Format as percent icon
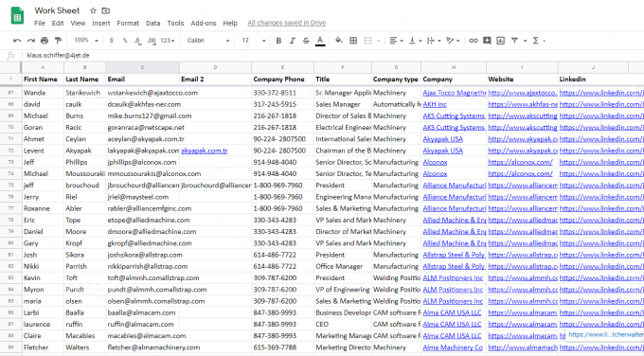The image size is (644, 356). click(124, 41)
